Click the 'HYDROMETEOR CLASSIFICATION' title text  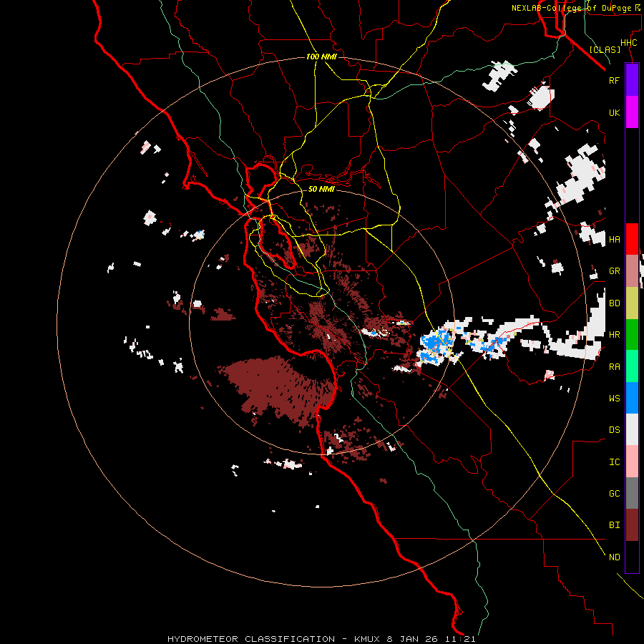coord(251,639)
